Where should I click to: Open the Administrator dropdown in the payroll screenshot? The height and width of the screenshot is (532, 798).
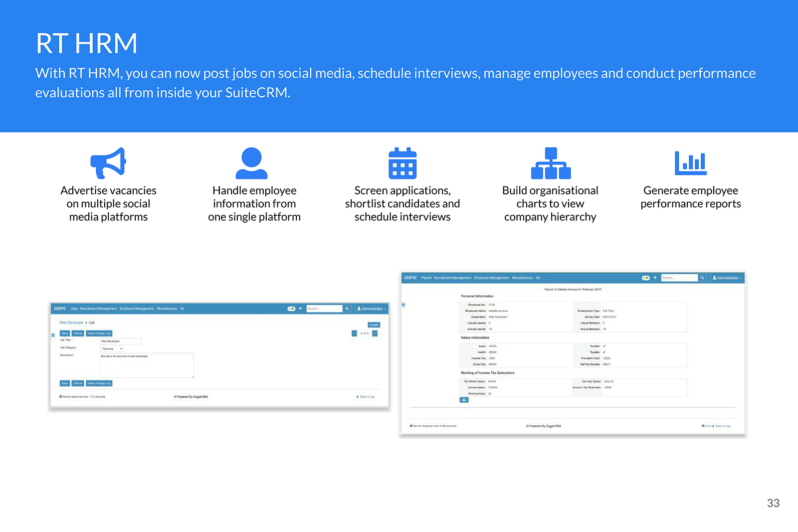tap(727, 278)
